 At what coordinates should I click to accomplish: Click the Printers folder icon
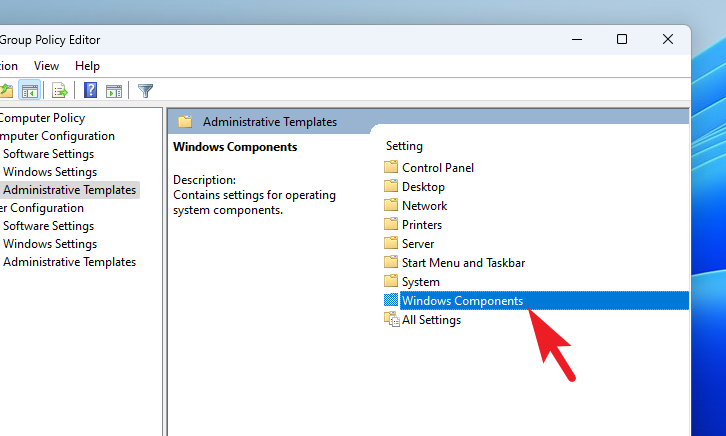[391, 224]
